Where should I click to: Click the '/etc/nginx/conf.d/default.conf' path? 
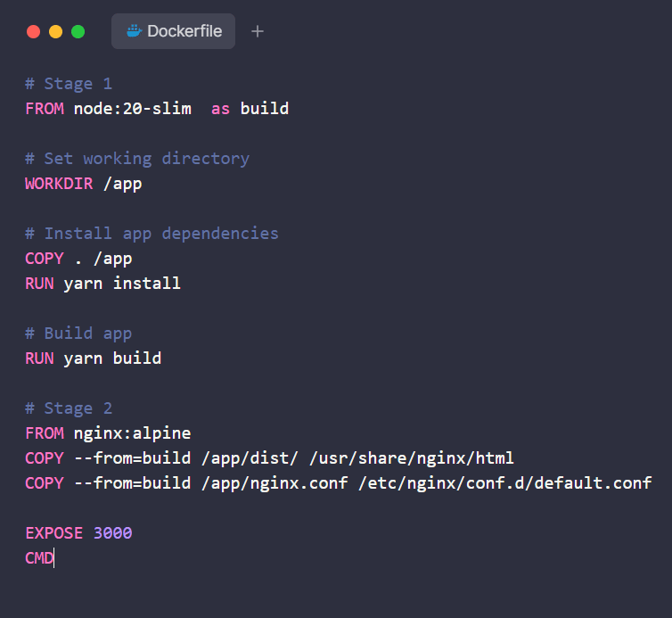tap(505, 483)
